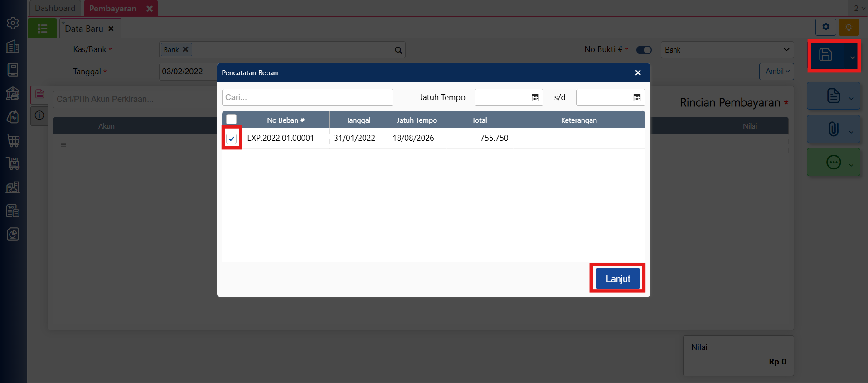This screenshot has width=868, height=383.
Task: Click the Kas/Bank selection field
Action: pyautogui.click(x=282, y=50)
